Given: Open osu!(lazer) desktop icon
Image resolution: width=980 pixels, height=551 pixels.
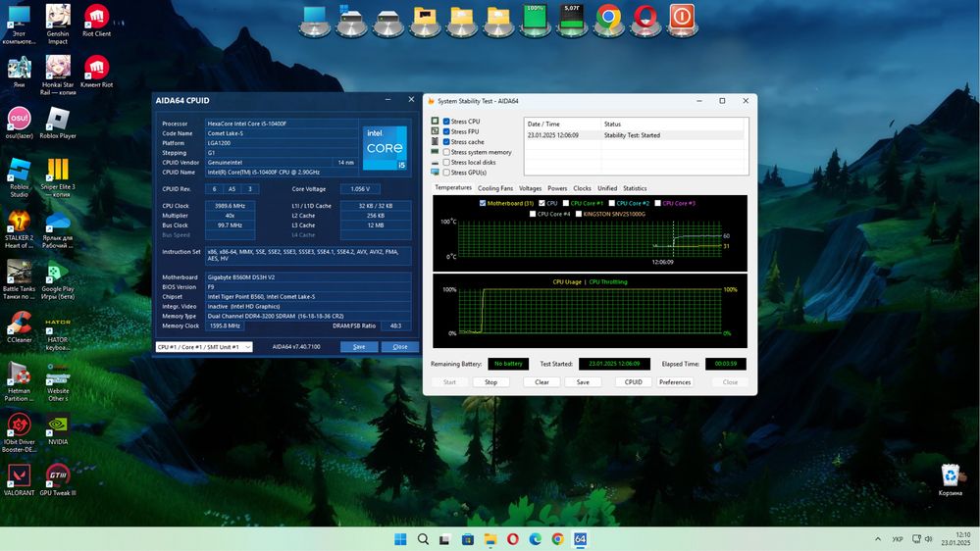Looking at the screenshot, I should pyautogui.click(x=20, y=122).
